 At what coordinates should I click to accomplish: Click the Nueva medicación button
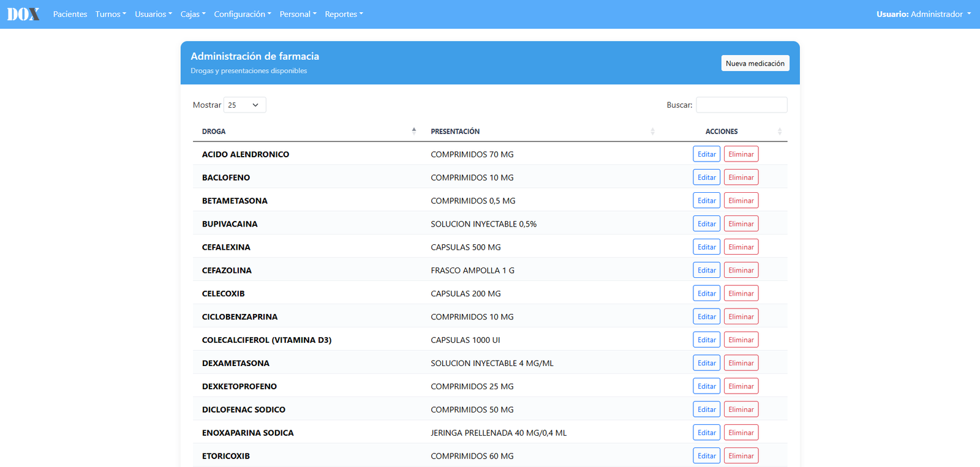pyautogui.click(x=755, y=63)
